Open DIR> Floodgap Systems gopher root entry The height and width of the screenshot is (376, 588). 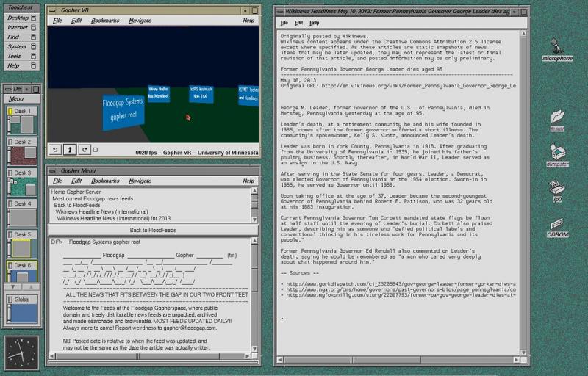point(96,242)
